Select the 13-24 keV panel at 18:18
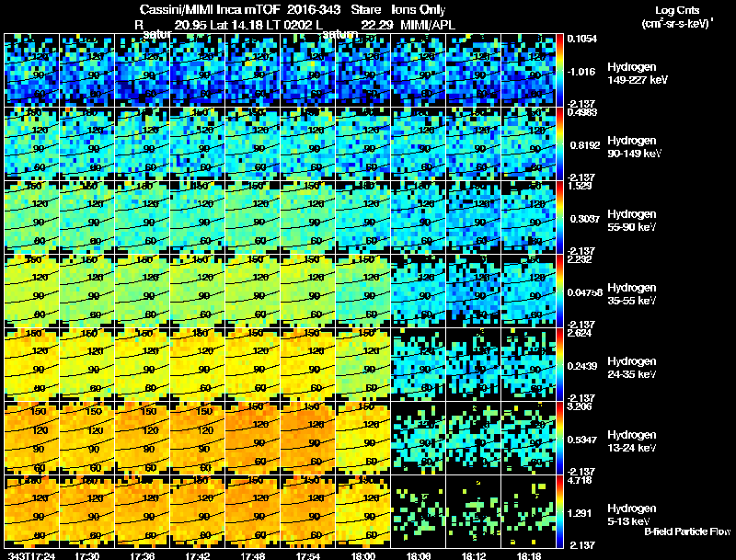The height and width of the screenshot is (560, 736). coord(528,438)
